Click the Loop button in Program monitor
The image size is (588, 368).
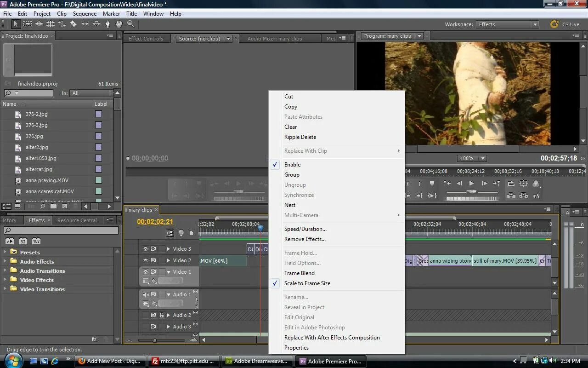point(511,184)
